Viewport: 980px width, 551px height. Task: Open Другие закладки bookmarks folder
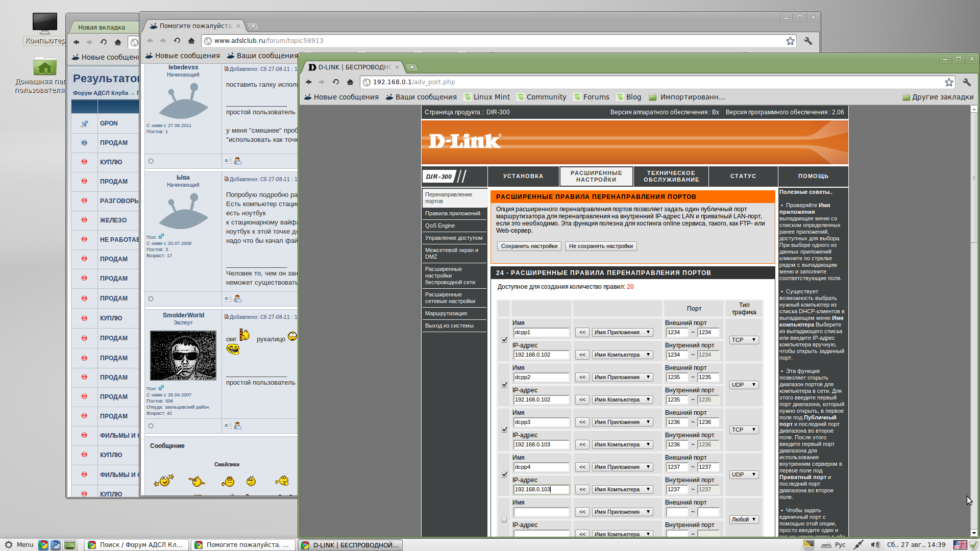click(938, 97)
